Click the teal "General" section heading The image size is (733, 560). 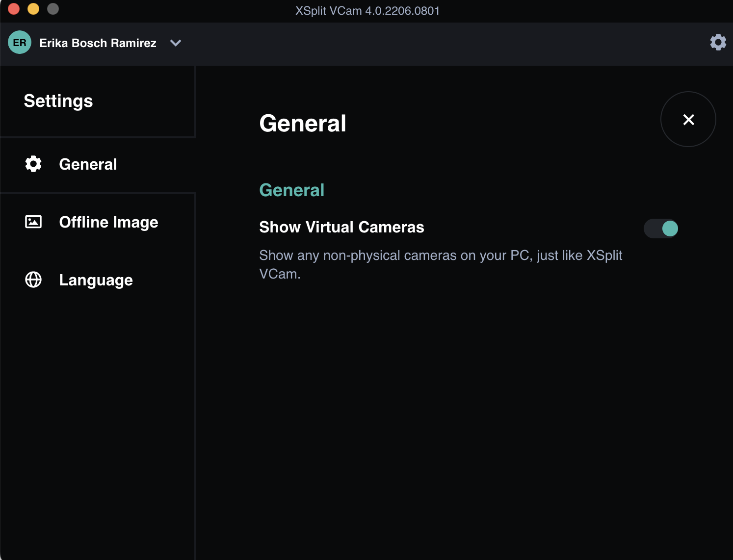(x=292, y=190)
